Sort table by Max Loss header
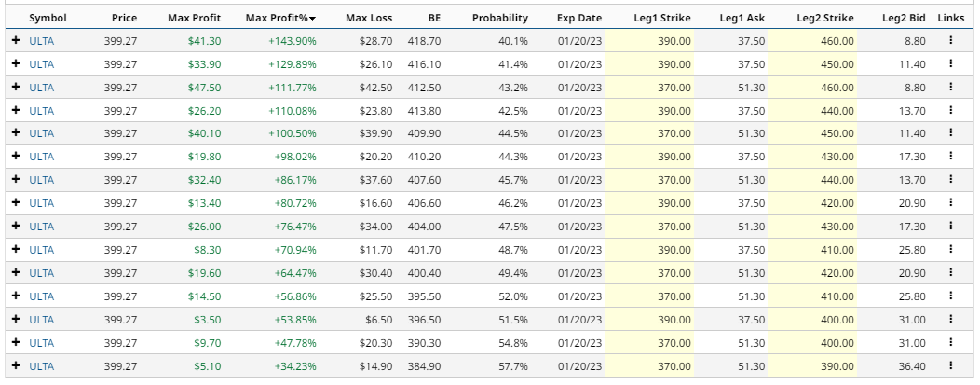 pos(369,18)
